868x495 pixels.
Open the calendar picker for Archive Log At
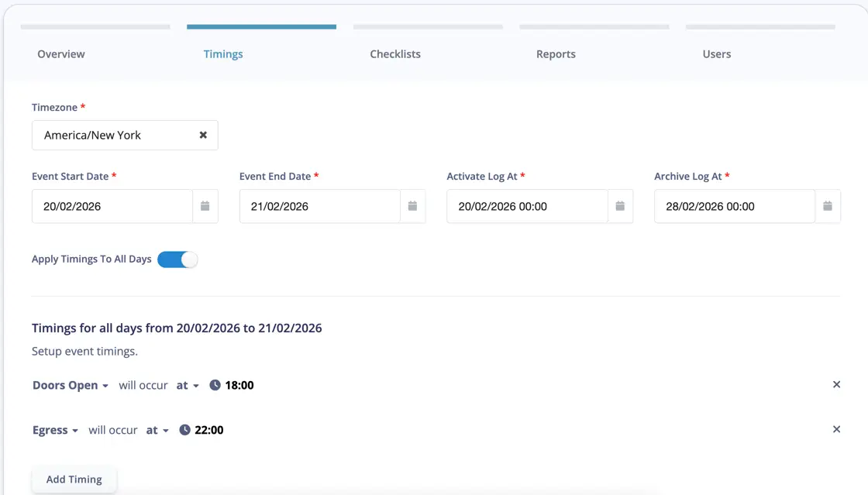click(828, 206)
